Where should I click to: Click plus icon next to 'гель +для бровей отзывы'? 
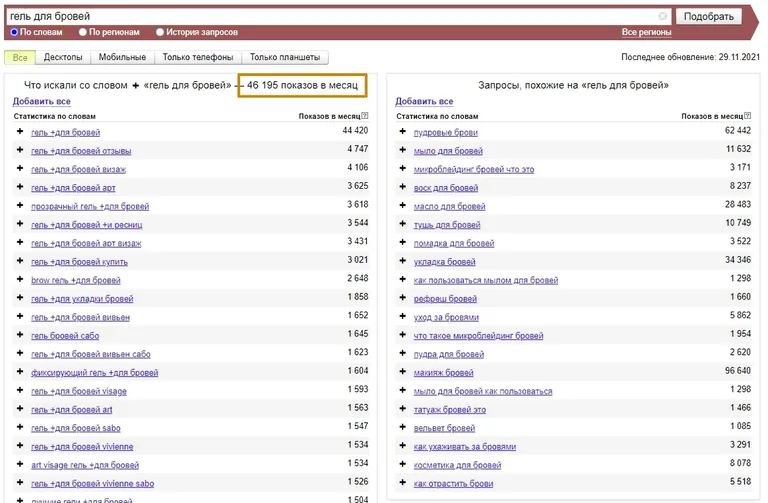pos(19,151)
